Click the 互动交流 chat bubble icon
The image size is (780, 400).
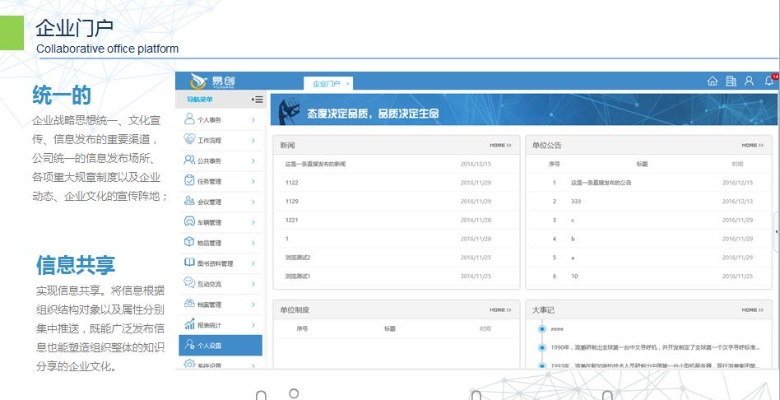click(189, 283)
